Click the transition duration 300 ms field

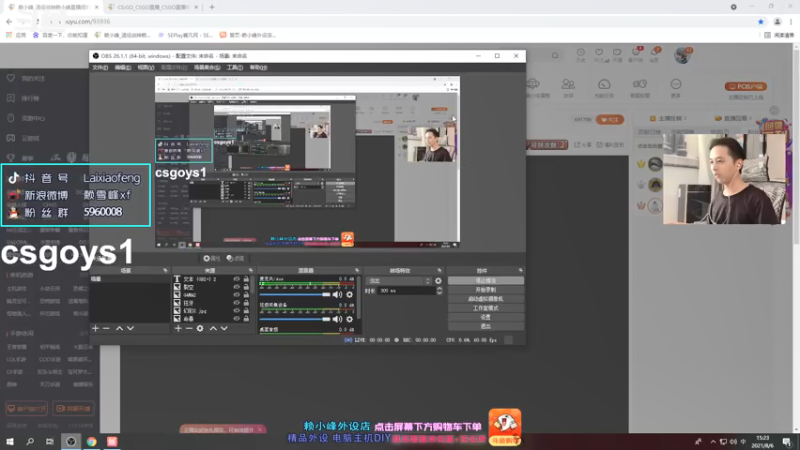407,290
